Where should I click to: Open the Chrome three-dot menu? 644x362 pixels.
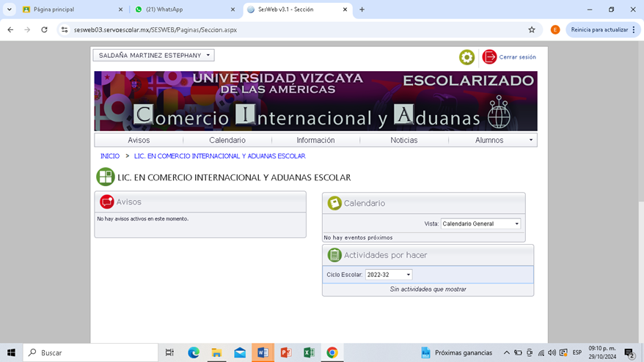(x=634, y=29)
